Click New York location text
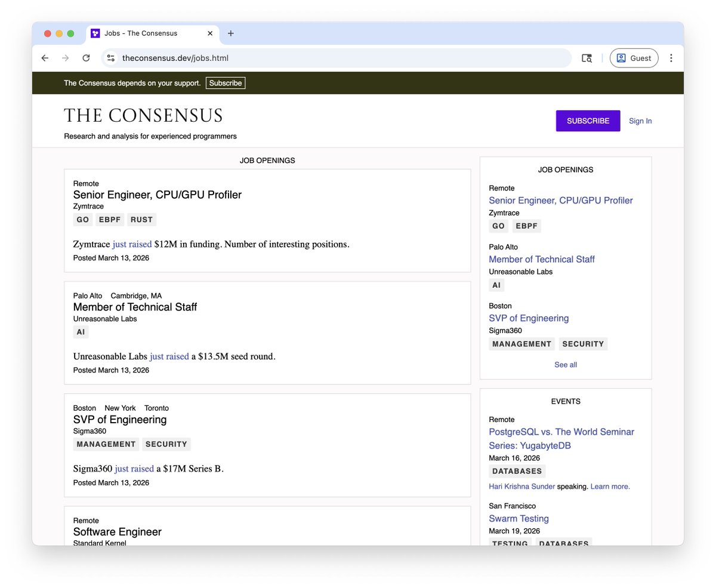This screenshot has width=716, height=588. click(x=120, y=408)
